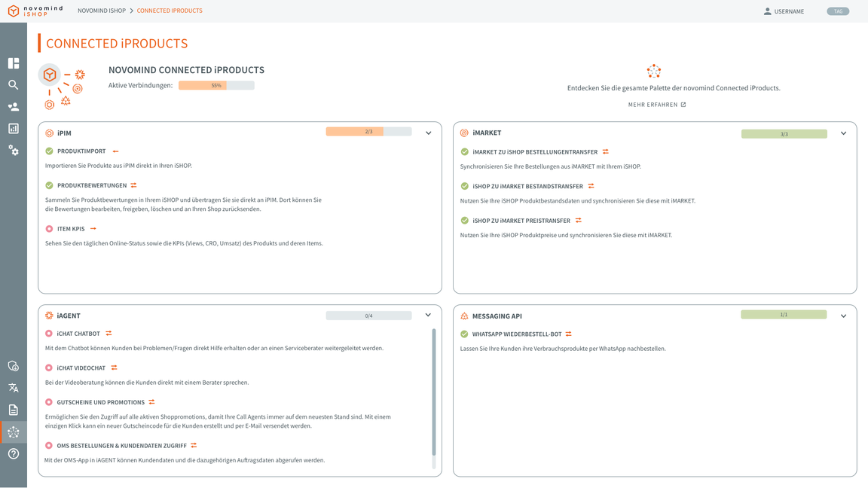Click the iPIM 2/3 progress bar

[x=368, y=132]
